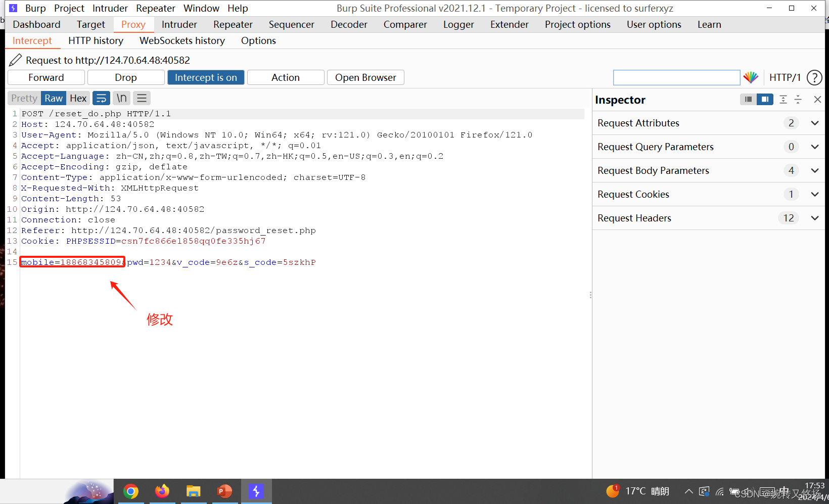Select the Raw view mode
The height and width of the screenshot is (504, 829).
tap(54, 98)
